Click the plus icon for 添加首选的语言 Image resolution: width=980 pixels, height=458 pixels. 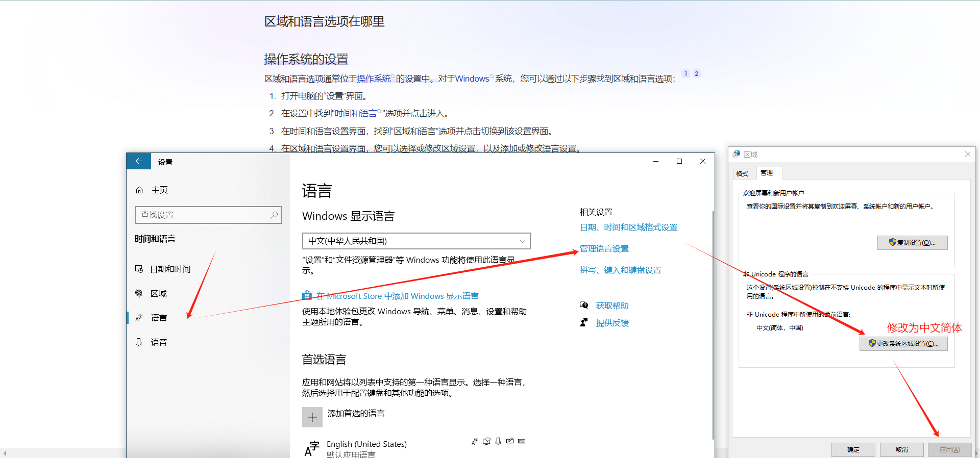[312, 417]
